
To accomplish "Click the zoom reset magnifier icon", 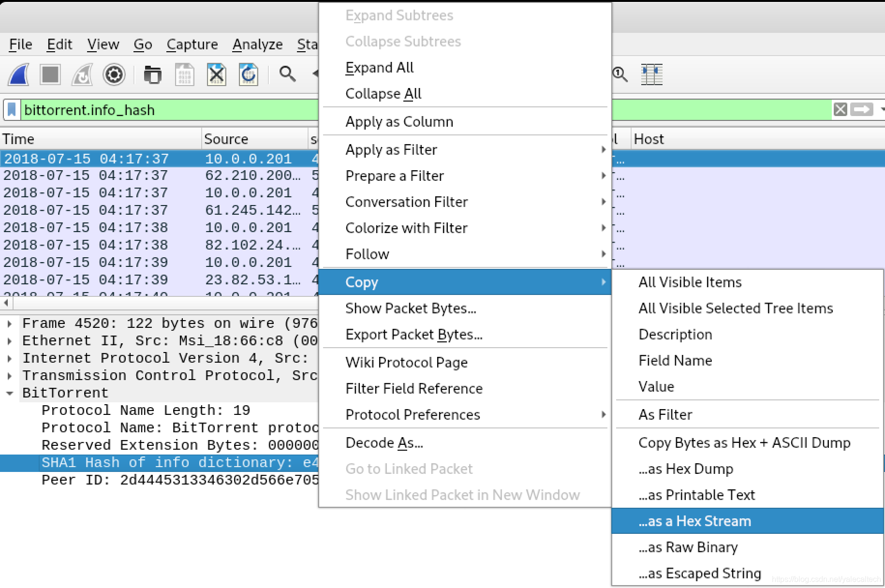I will click(x=620, y=74).
